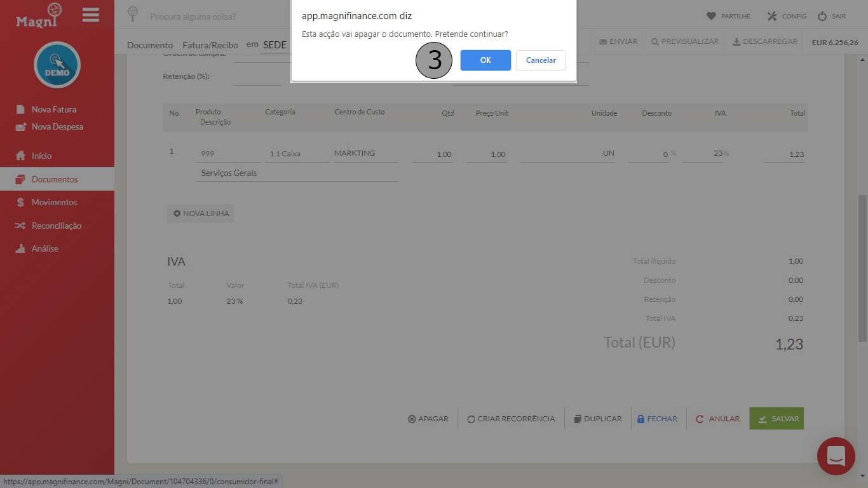Click the Magni logo
Screen dimensions: 868x488
[x=39, y=16]
